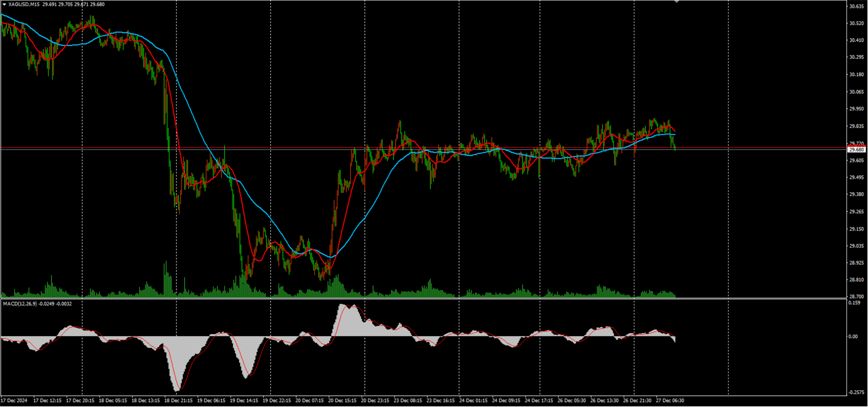Click the 30.520 price scale value

coord(857,23)
